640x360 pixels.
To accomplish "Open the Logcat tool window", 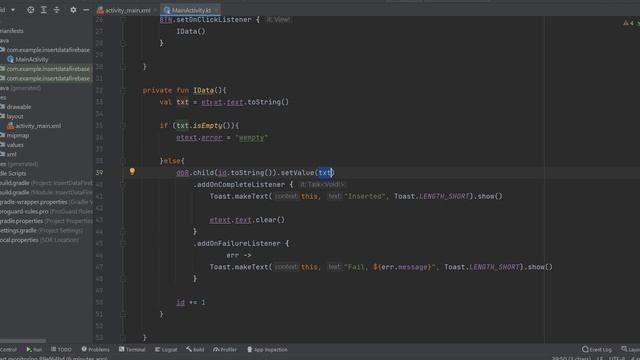I will (x=166, y=349).
